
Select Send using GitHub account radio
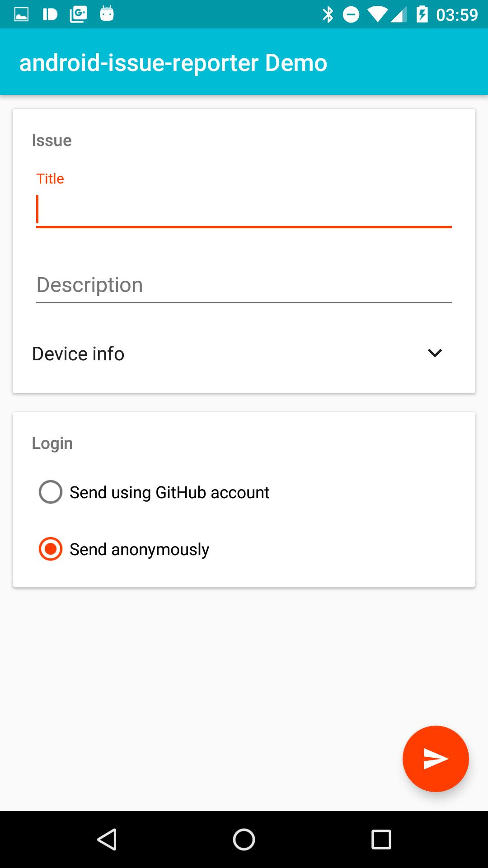51,492
